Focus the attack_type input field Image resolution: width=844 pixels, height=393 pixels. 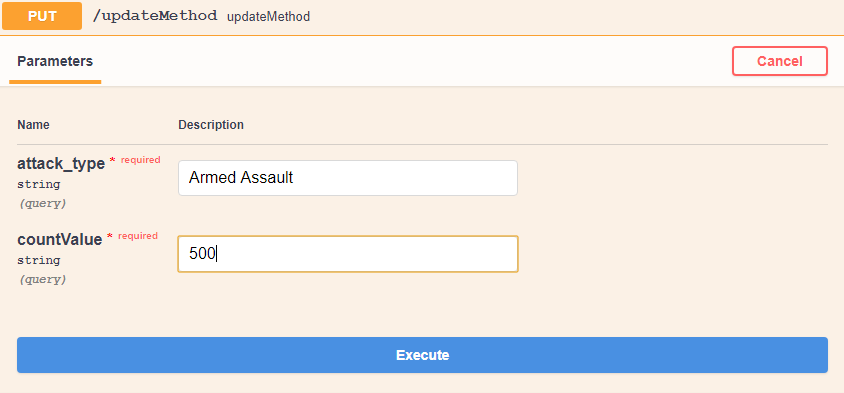[348, 178]
